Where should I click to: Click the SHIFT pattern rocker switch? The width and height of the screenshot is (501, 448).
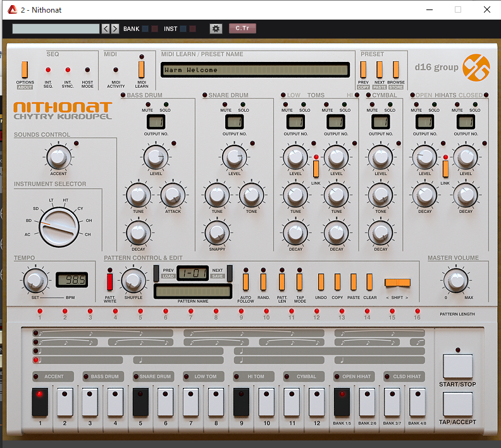point(397,282)
